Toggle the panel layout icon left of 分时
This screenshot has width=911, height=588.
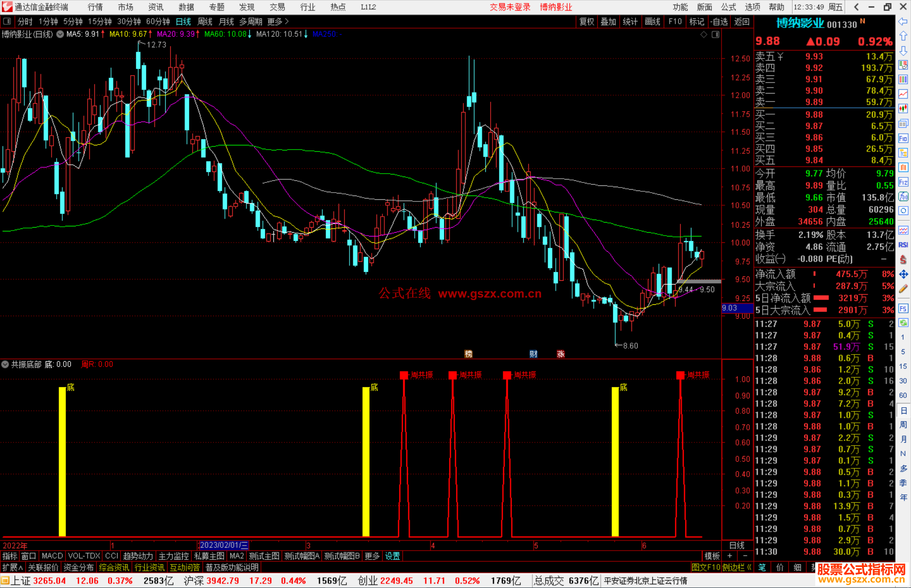(x=7, y=21)
